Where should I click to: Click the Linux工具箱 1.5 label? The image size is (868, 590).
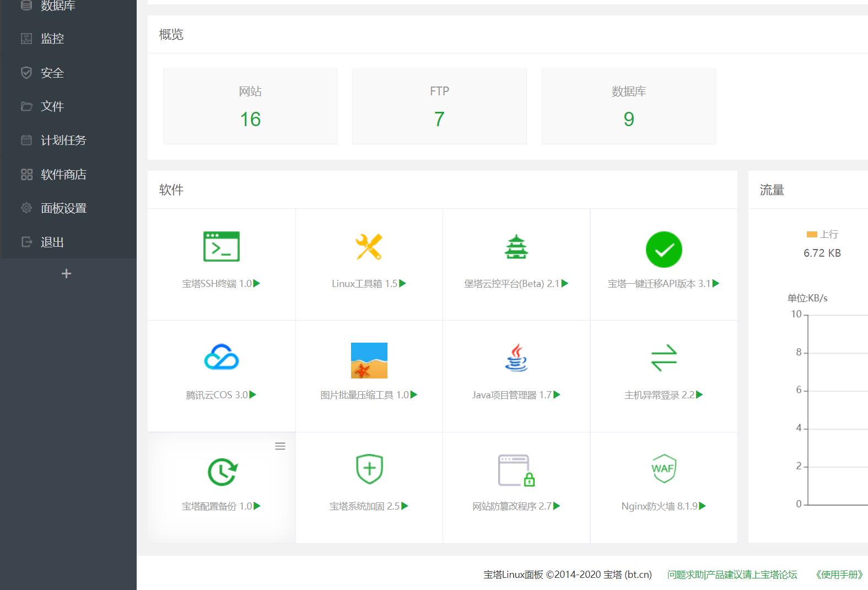pos(364,284)
